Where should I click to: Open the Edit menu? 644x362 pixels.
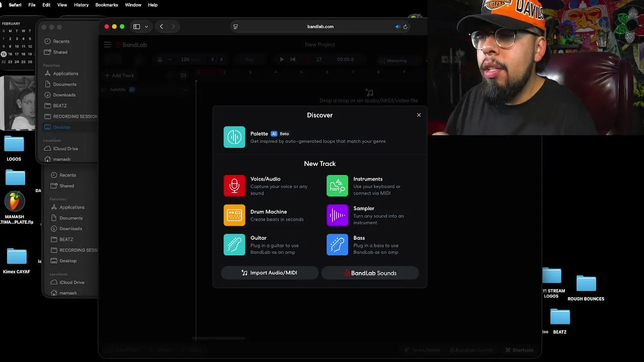[x=46, y=5]
